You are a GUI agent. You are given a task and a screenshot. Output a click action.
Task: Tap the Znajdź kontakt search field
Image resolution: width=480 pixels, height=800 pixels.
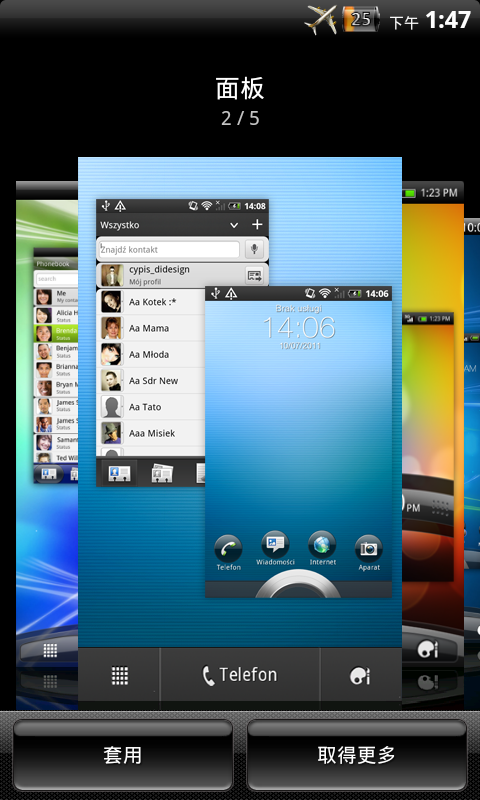pos(169,249)
